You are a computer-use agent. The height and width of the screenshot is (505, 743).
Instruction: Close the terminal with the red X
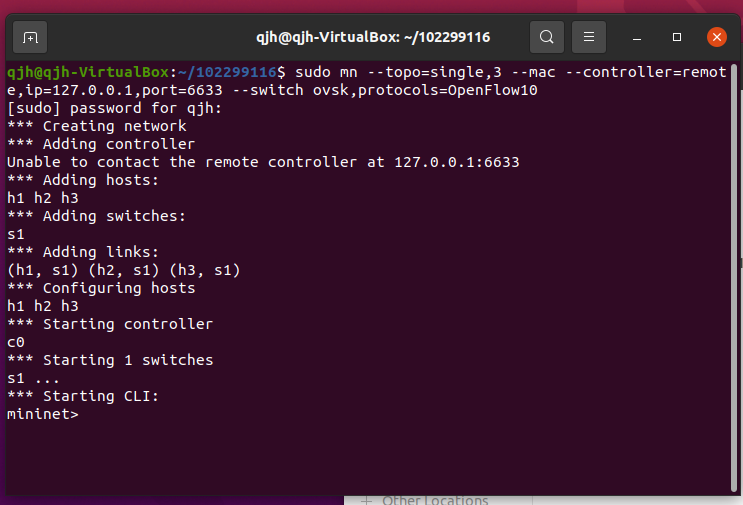[x=716, y=38]
